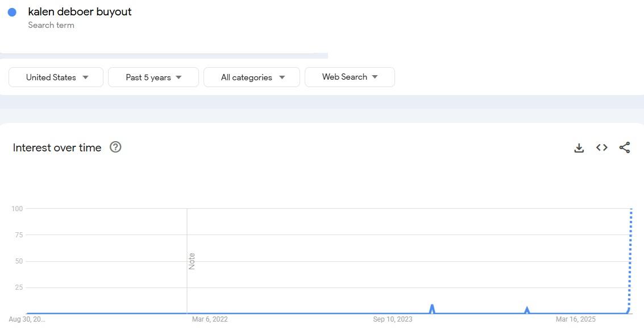Click the small spike before Mar 16, 2025
Image resolution: width=644 pixels, height=329 pixels.
click(x=527, y=310)
